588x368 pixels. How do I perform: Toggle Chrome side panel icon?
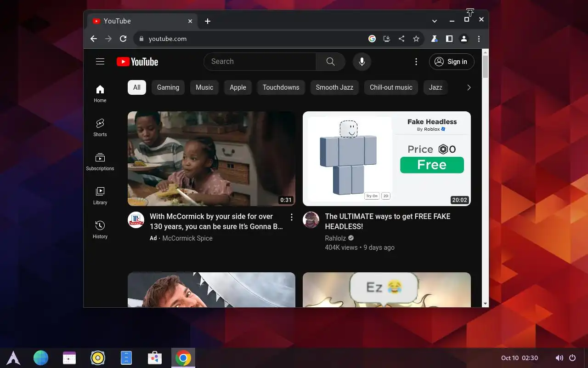pyautogui.click(x=449, y=39)
